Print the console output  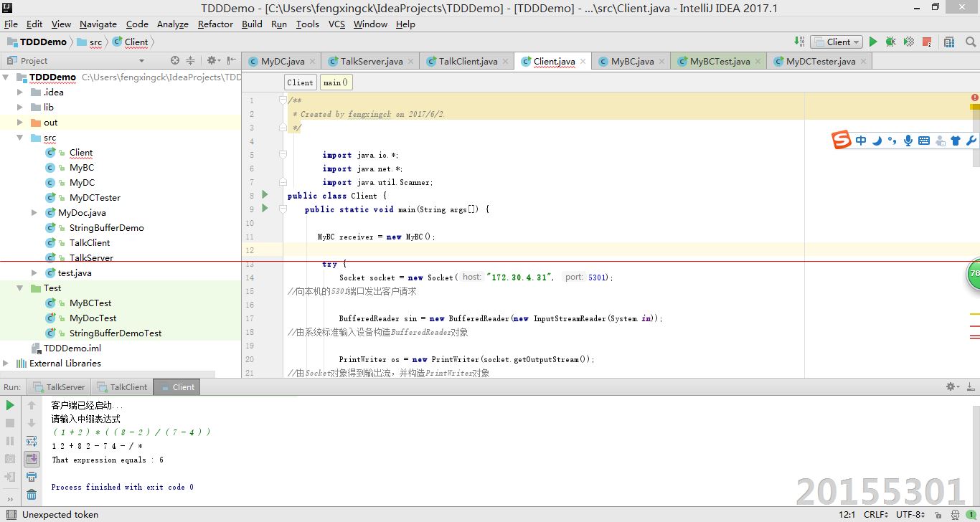[x=32, y=477]
